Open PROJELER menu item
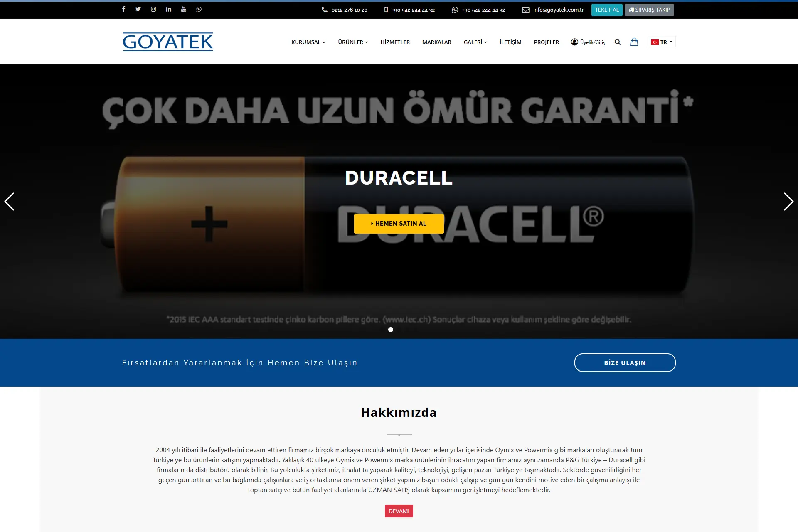This screenshot has height=532, width=798. [x=547, y=42]
